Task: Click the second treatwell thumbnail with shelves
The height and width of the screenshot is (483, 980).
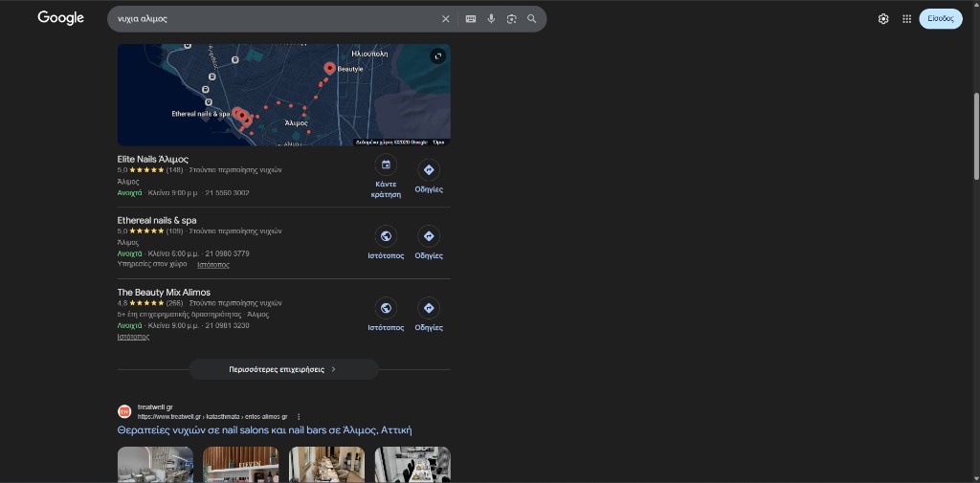Action: pos(241,464)
